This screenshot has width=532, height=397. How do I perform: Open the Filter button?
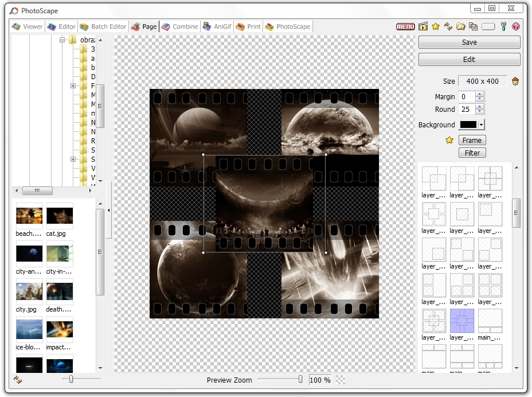[x=472, y=153]
